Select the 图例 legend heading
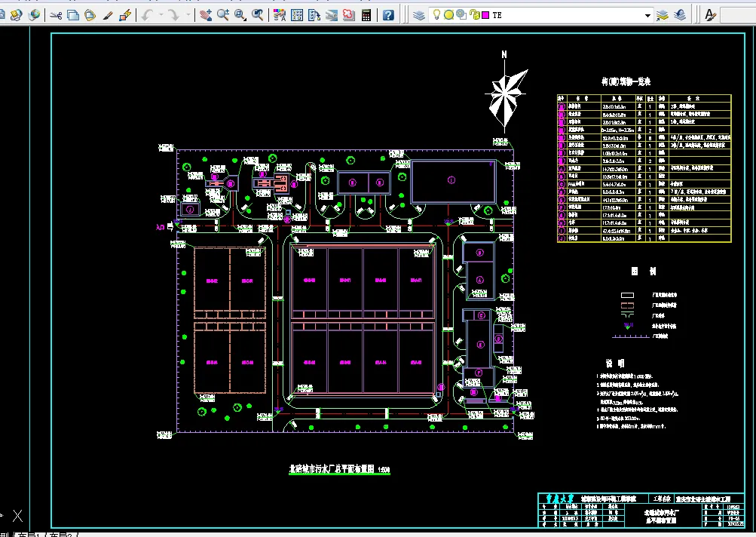The image size is (756, 537). pyautogui.click(x=644, y=272)
